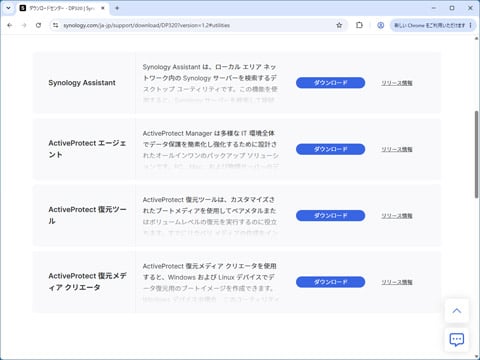Image resolution: width=480 pixels, height=360 pixels.
Task: Open Chrome three-dot menu
Action: pyautogui.click(x=470, y=25)
